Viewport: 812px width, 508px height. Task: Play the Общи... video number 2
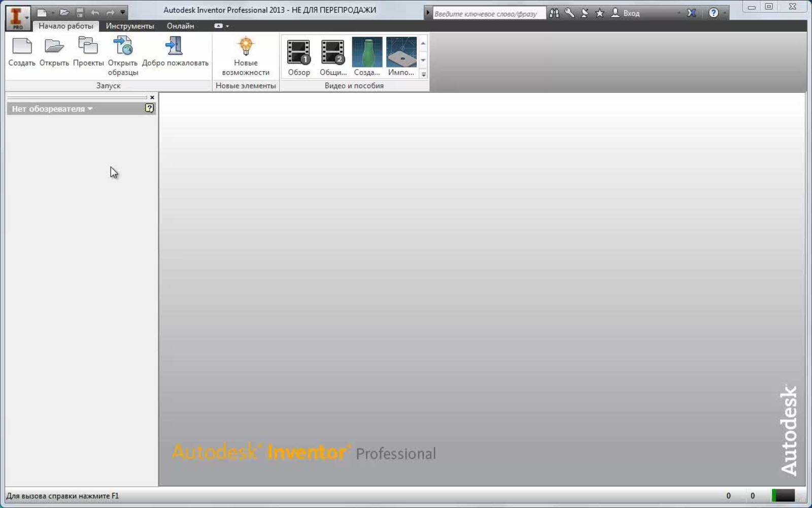coord(333,57)
